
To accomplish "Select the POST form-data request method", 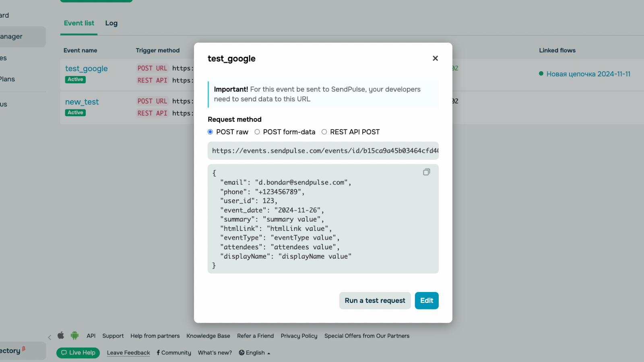I will pyautogui.click(x=257, y=132).
